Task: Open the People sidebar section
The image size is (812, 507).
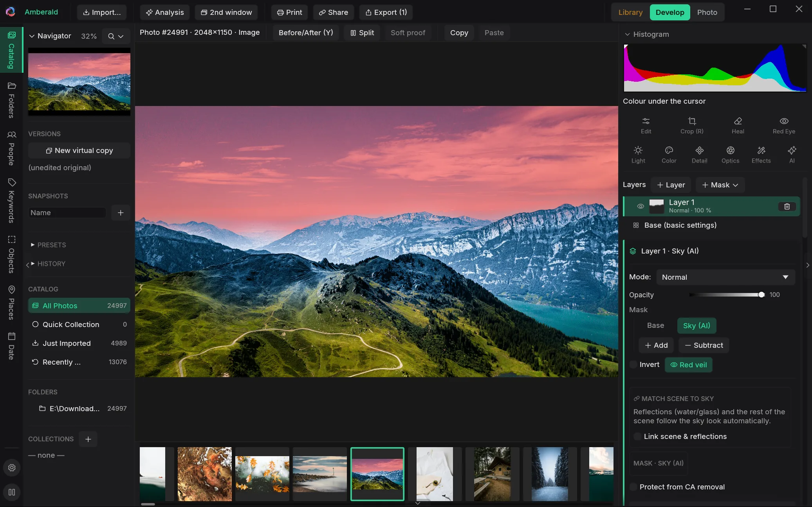Action: coord(11,148)
